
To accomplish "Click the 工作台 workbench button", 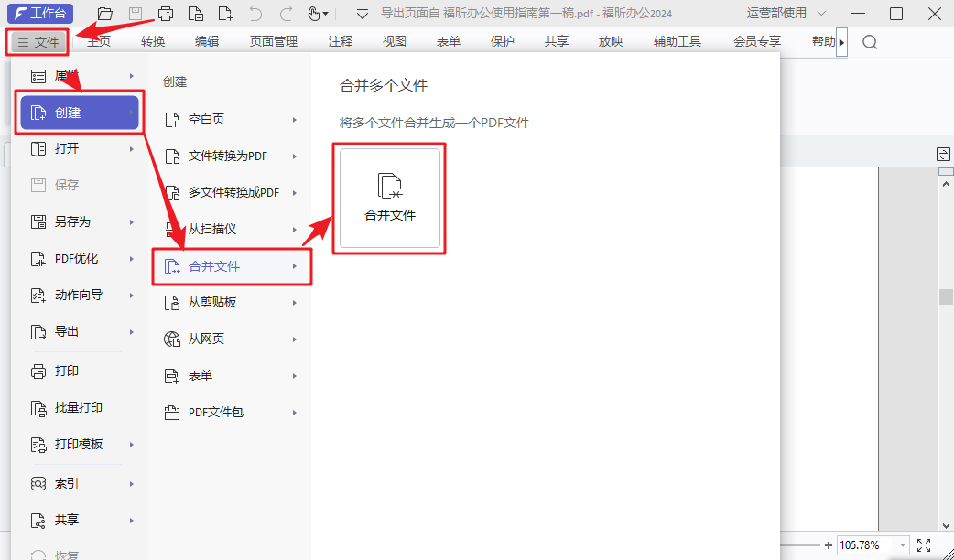I will coord(40,14).
